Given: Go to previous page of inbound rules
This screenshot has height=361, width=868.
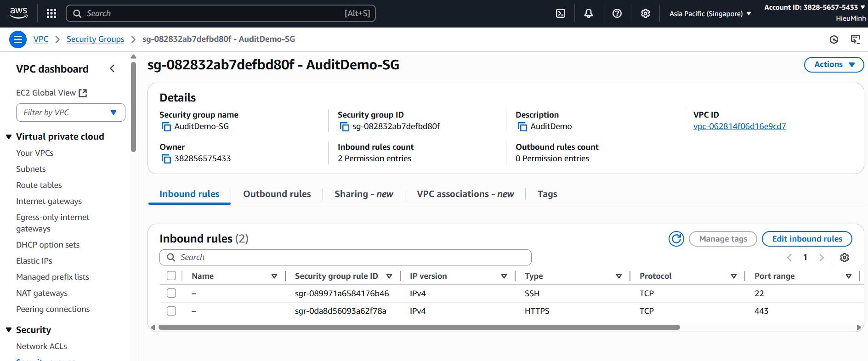Looking at the screenshot, I should pos(789,258).
